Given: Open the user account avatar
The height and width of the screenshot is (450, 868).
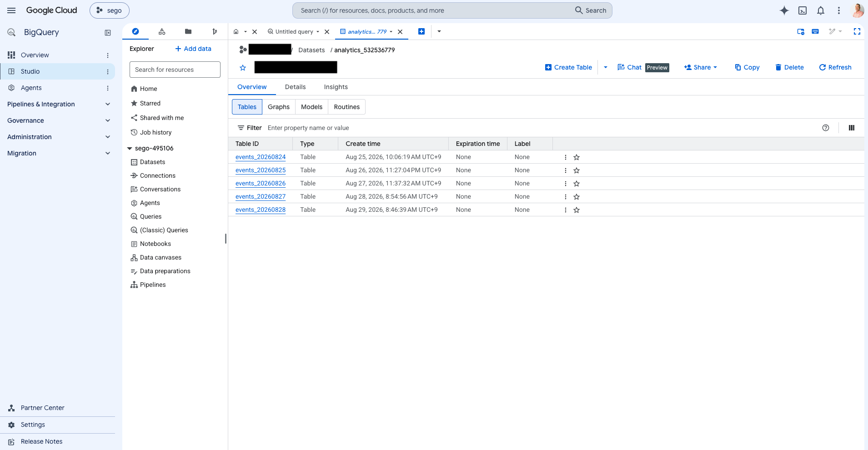Looking at the screenshot, I should tap(858, 10).
